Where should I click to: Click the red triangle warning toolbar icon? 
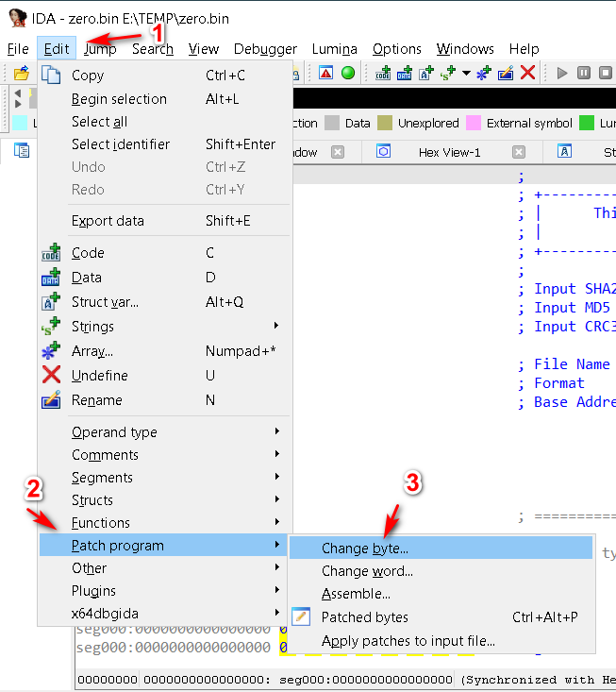(325, 73)
